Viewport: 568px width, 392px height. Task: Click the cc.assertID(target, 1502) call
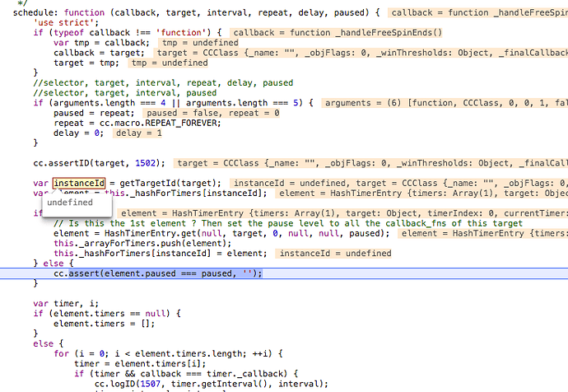click(x=99, y=163)
